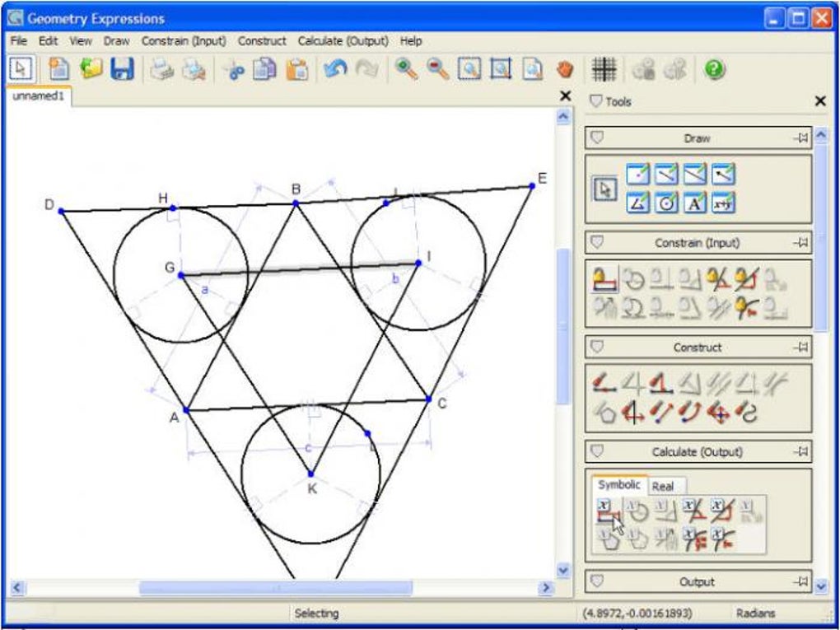Choose the Reflection construct tool

click(x=634, y=413)
